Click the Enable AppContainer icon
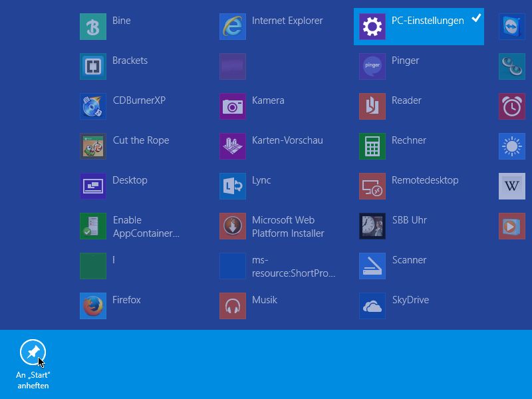 (93, 226)
